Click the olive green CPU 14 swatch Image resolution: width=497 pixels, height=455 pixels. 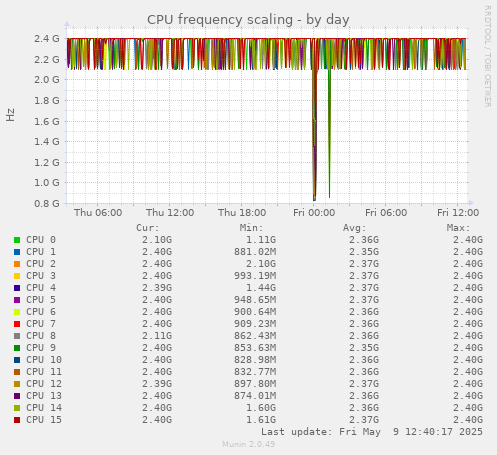[x=17, y=408]
